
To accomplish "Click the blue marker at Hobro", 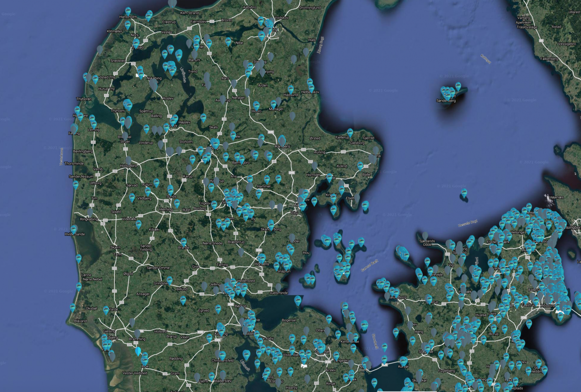I will pyautogui.click(x=256, y=106).
